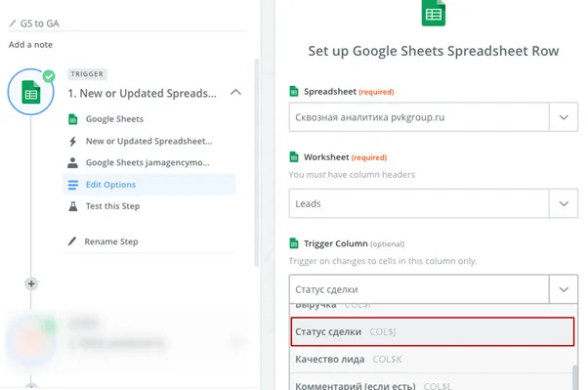Click the Rename Step pencil icon
The width and height of the screenshot is (588, 390).
72,241
